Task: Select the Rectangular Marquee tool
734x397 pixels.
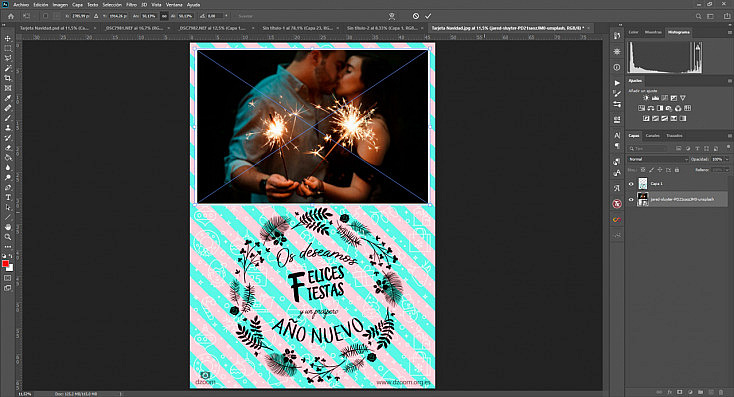Action: point(7,48)
